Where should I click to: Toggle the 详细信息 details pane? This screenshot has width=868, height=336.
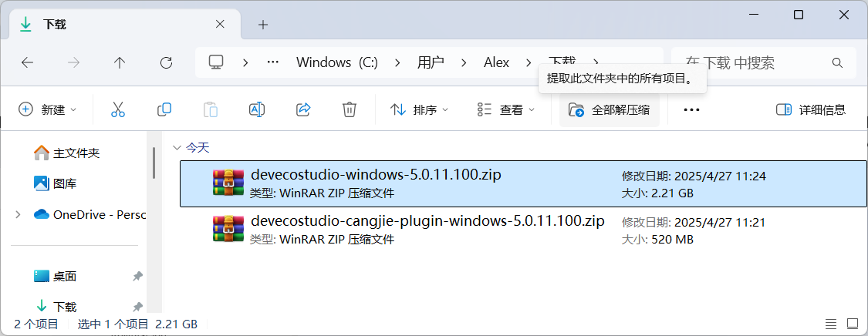pos(811,109)
